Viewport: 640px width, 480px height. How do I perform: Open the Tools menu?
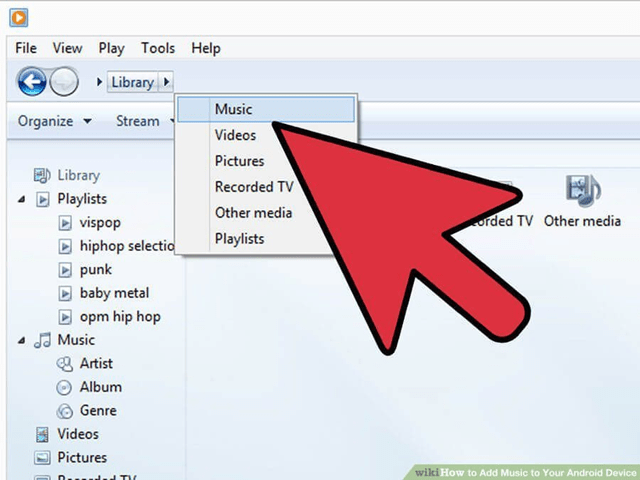coord(157,48)
